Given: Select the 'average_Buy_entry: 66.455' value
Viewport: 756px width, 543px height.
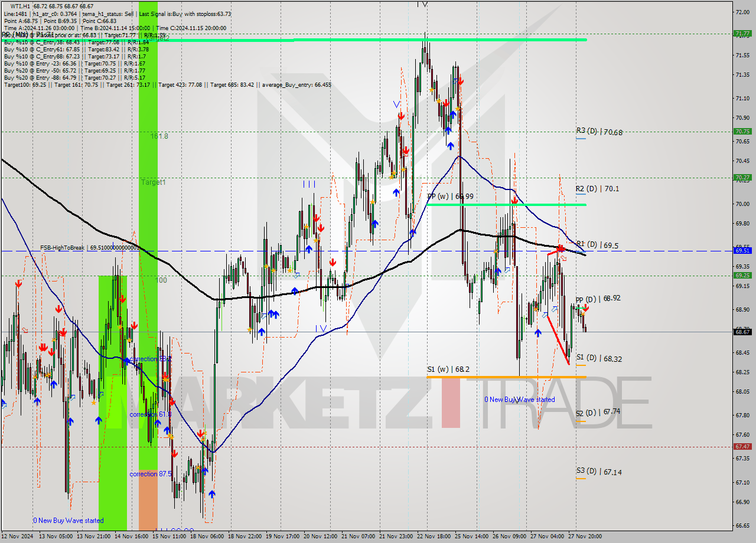Looking at the screenshot, I should click(x=296, y=84).
